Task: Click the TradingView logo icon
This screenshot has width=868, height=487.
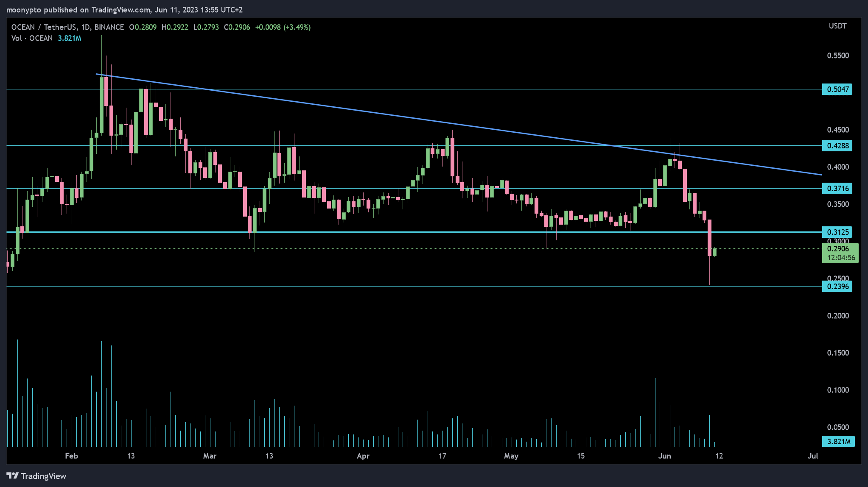Action: click(x=12, y=476)
